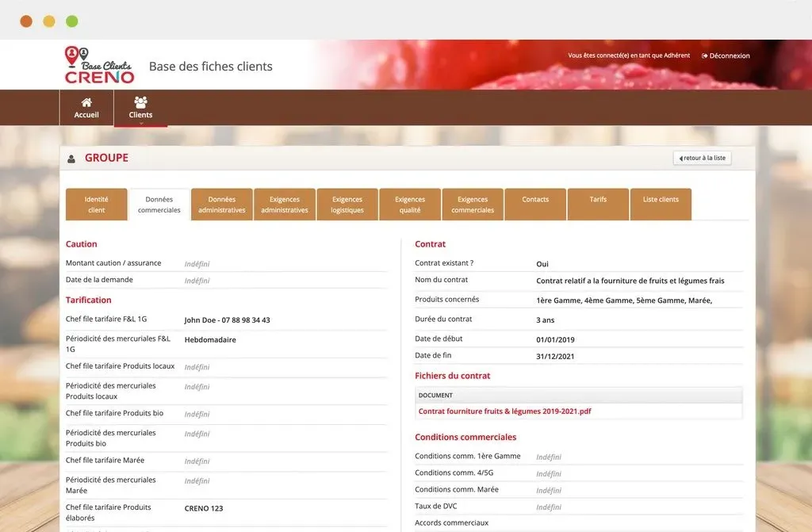Switch to the Identité client tab
The image size is (812, 532).
(96, 205)
